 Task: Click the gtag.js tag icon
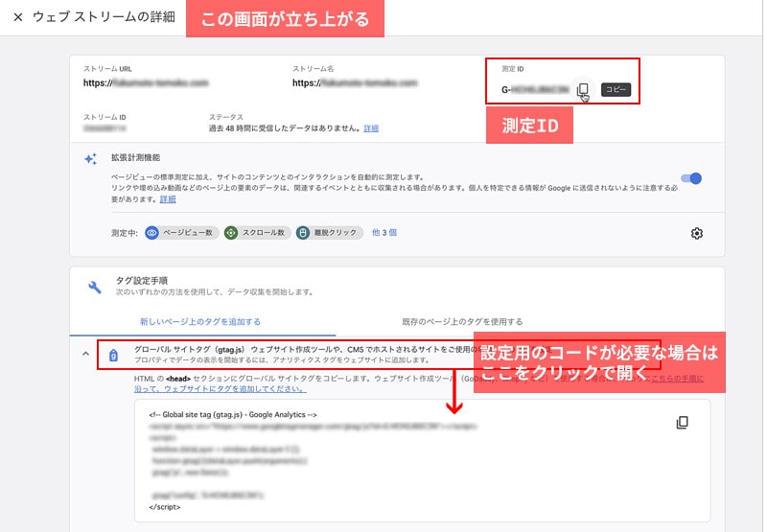click(113, 355)
